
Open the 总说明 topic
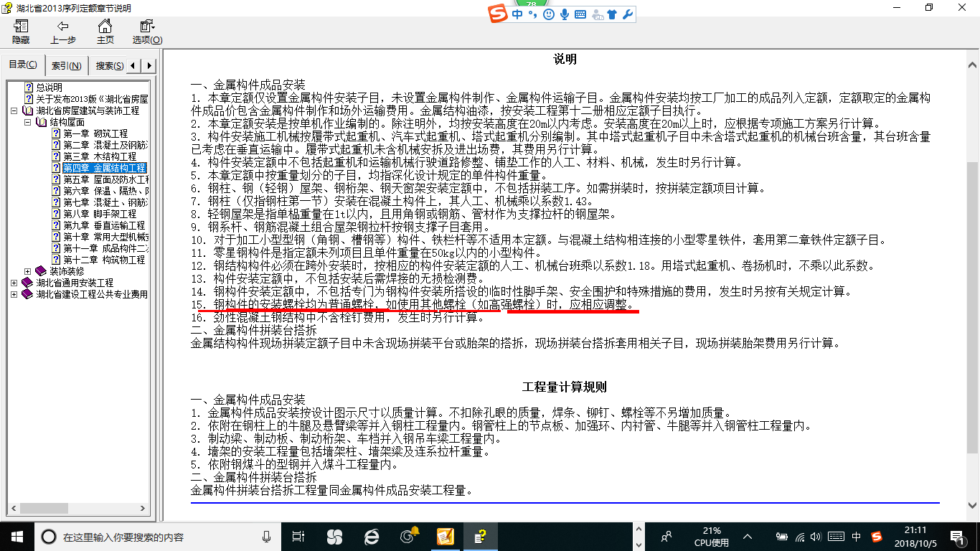pyautogui.click(x=50, y=88)
